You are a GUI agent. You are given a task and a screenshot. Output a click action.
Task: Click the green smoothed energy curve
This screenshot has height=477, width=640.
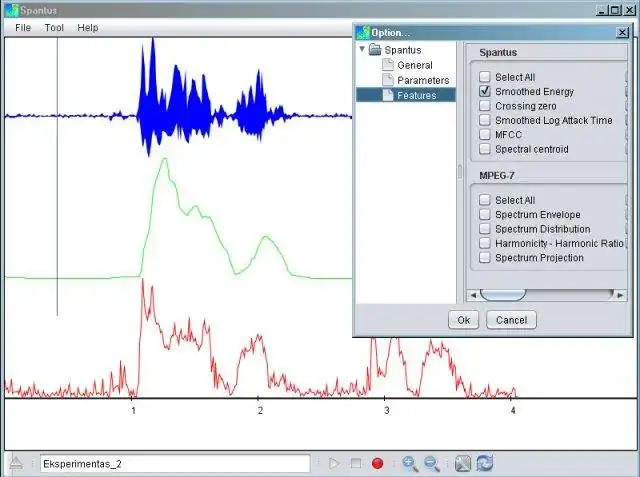[178, 218]
